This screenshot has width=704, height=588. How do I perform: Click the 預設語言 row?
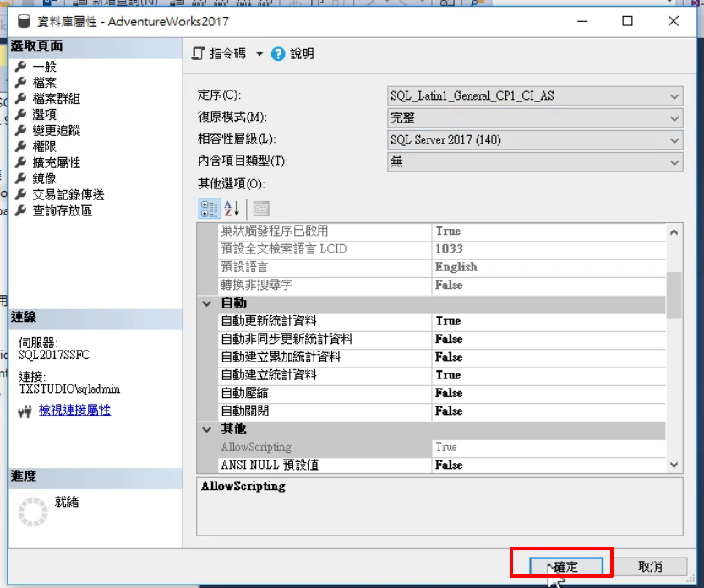pyautogui.click(x=442, y=267)
